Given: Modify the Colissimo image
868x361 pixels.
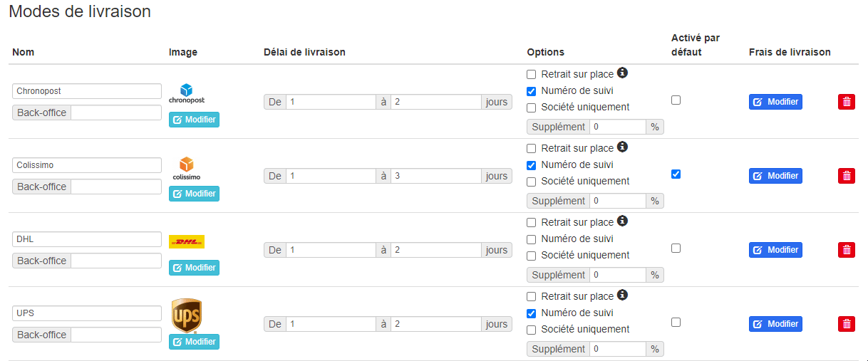Looking at the screenshot, I should click(x=194, y=194).
